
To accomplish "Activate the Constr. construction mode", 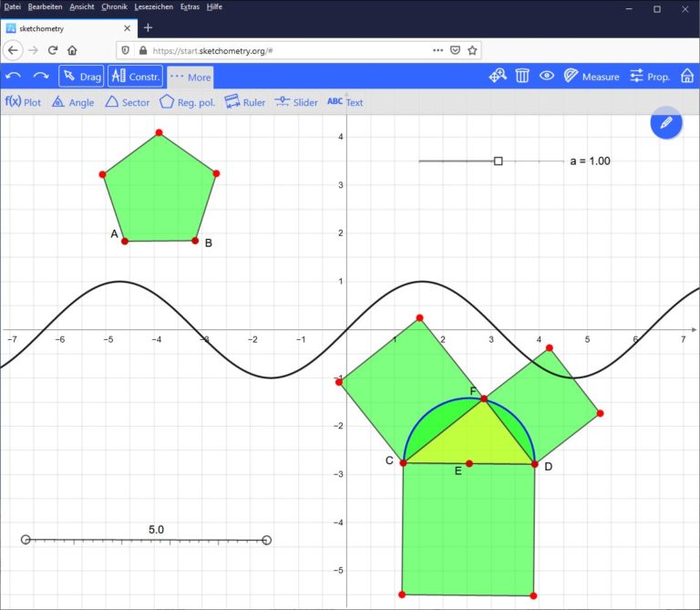I will point(135,77).
